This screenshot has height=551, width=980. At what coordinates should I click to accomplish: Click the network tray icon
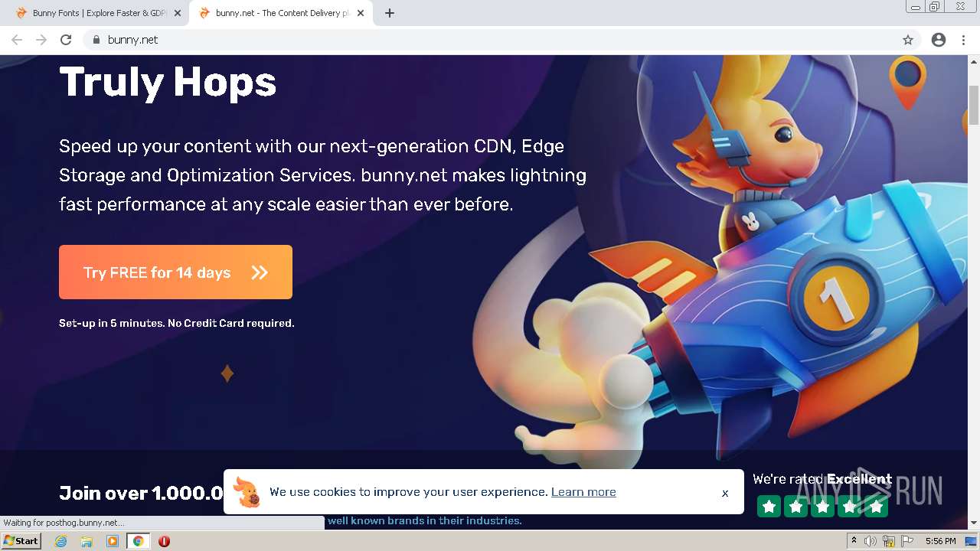[889, 541]
